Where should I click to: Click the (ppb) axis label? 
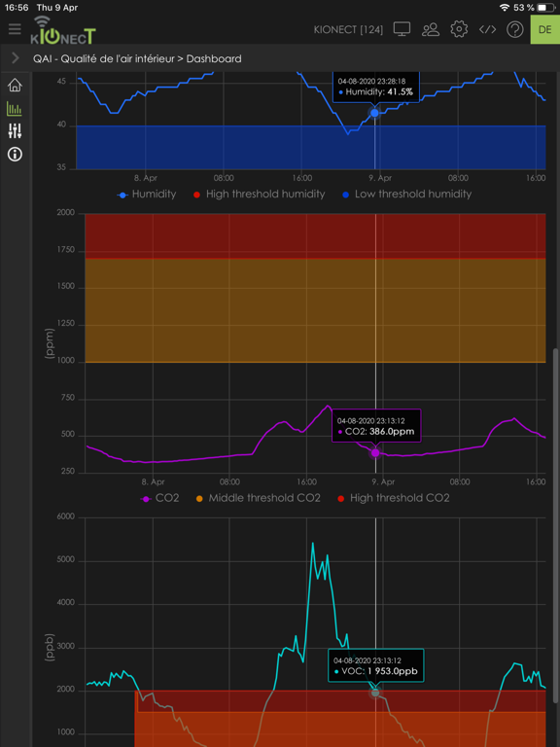click(x=50, y=648)
